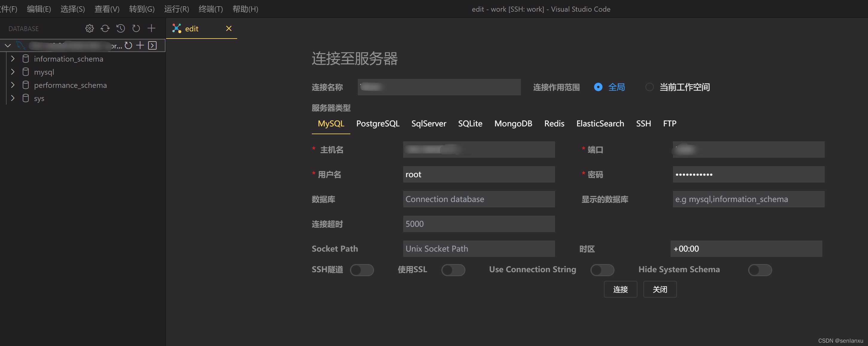Toggle Hide System Schema switch
Screen dimensions: 868x346
tap(760, 270)
